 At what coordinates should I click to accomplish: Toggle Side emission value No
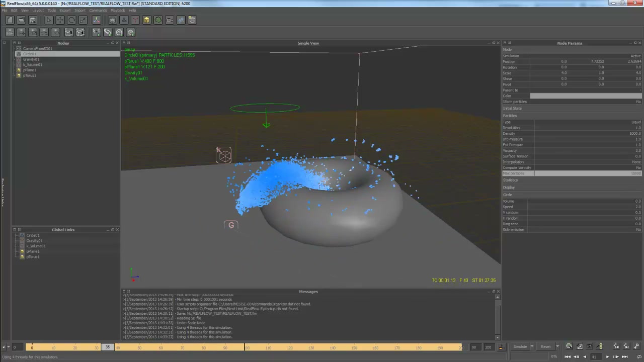[x=638, y=230]
